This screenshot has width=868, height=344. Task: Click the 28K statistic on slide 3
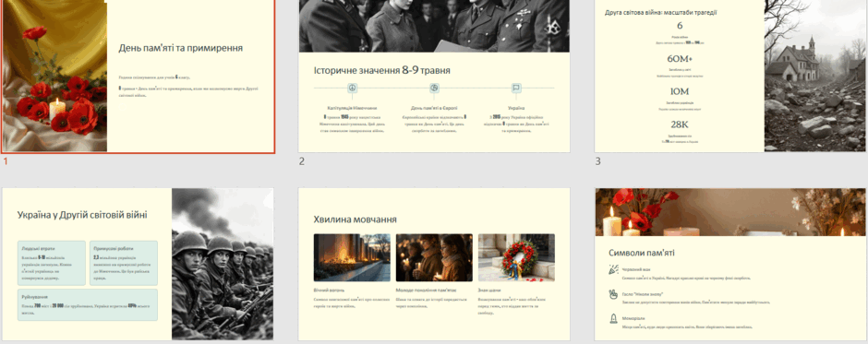(680, 125)
